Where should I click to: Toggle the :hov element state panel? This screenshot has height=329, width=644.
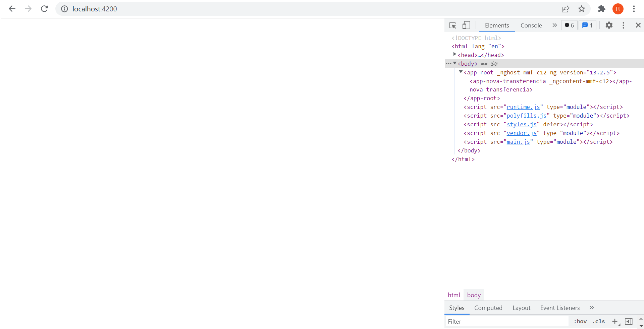click(x=580, y=321)
